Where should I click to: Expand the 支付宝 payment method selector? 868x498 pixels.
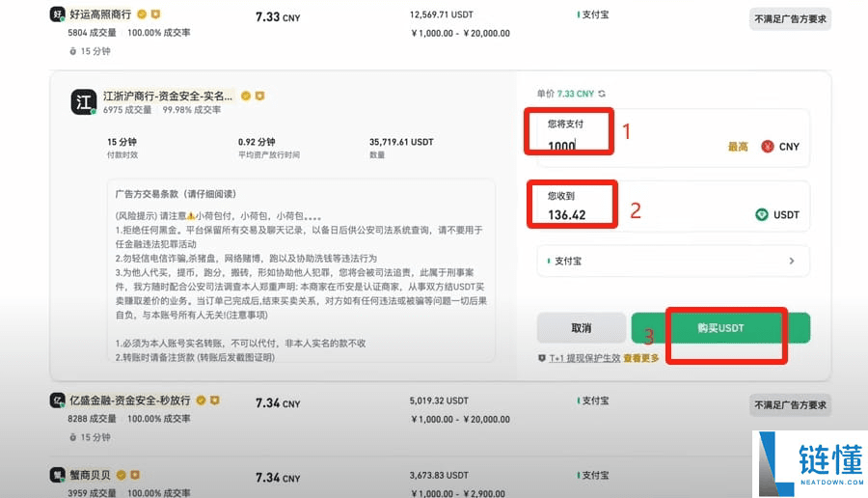coord(672,261)
